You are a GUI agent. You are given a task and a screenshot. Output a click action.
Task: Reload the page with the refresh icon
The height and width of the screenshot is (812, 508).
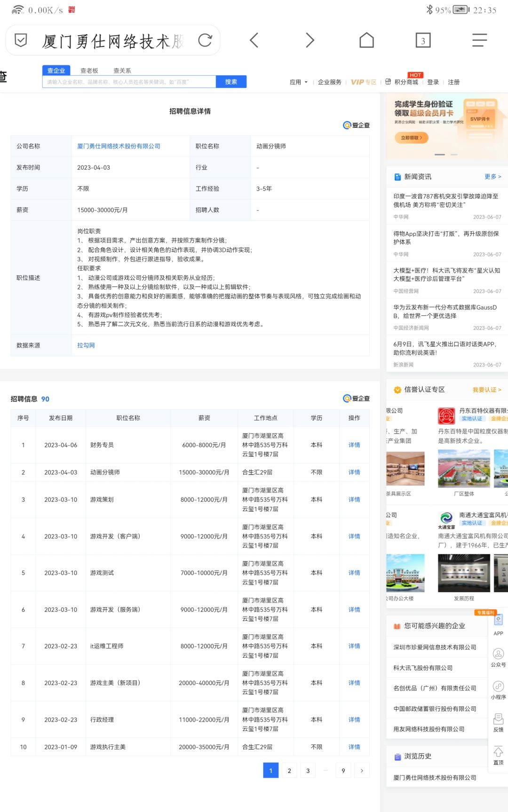click(x=205, y=40)
